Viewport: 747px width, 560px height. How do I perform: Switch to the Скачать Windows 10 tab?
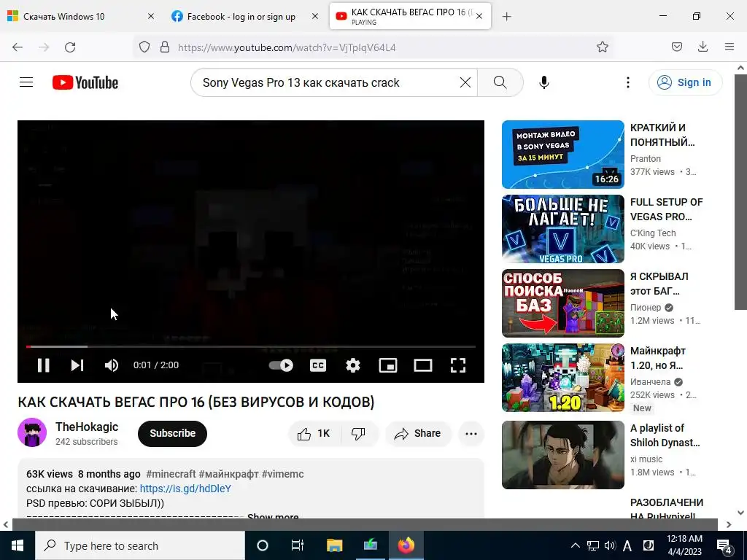(x=80, y=16)
